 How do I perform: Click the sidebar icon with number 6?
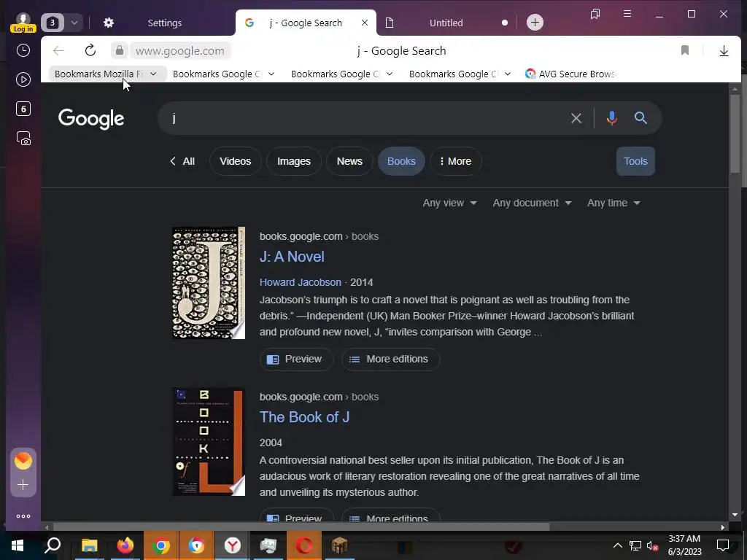23,109
